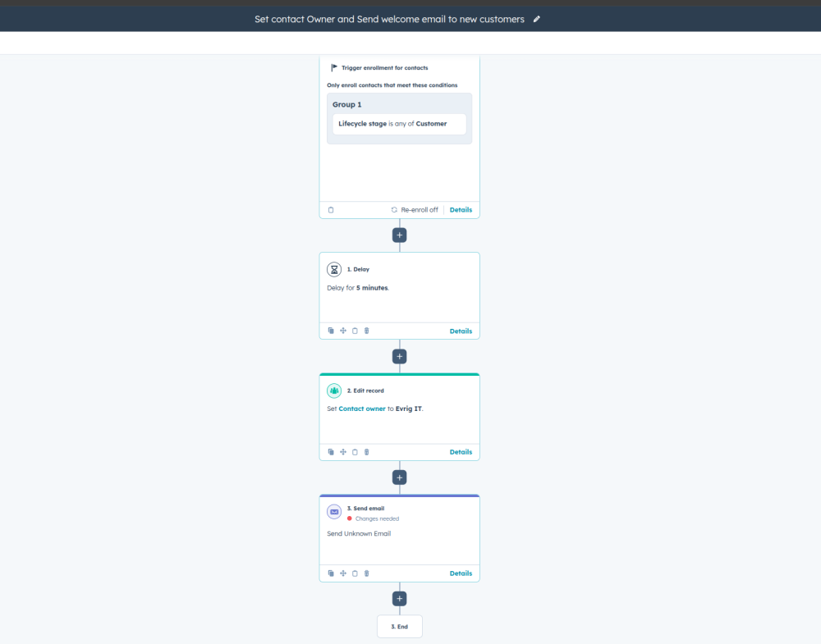Click the hourglass icon of Delay step
Viewport: 821px width, 644px height.
click(334, 269)
